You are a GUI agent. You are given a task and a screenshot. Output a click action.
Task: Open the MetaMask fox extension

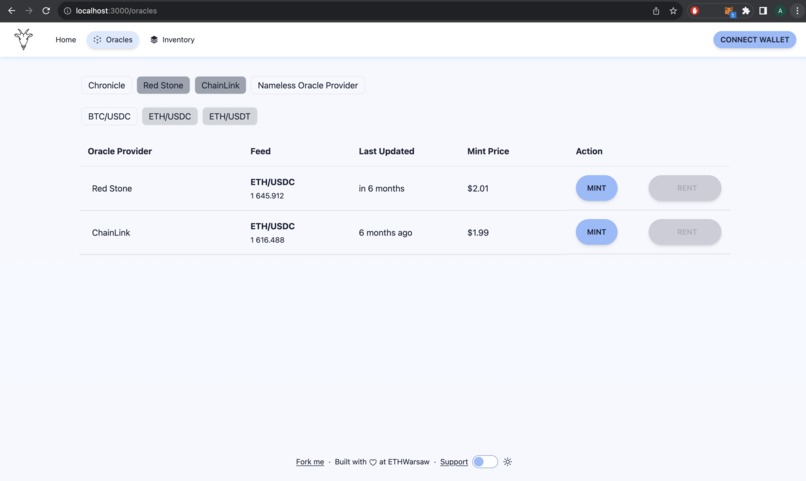tap(729, 11)
